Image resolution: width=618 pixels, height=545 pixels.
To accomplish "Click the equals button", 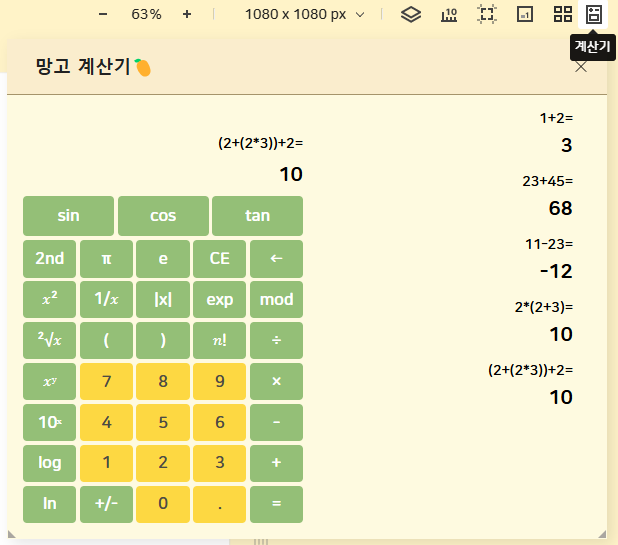I will click(276, 504).
